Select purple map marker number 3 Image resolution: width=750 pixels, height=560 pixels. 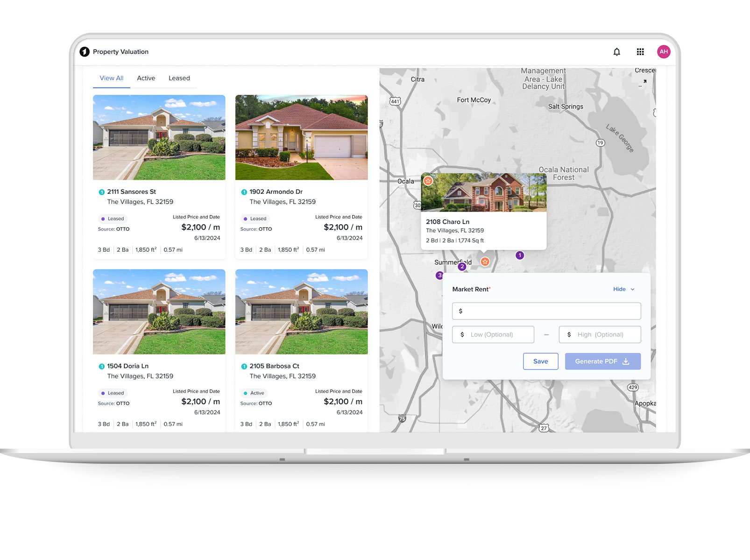click(439, 276)
